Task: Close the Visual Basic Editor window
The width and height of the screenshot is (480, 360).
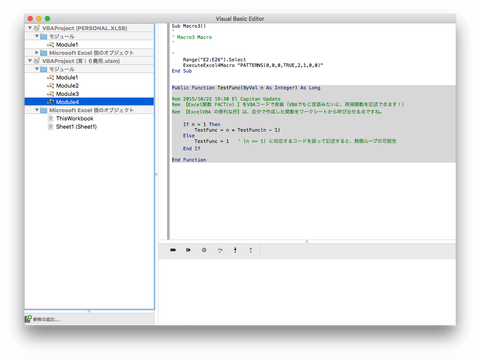Action: pos(30,19)
